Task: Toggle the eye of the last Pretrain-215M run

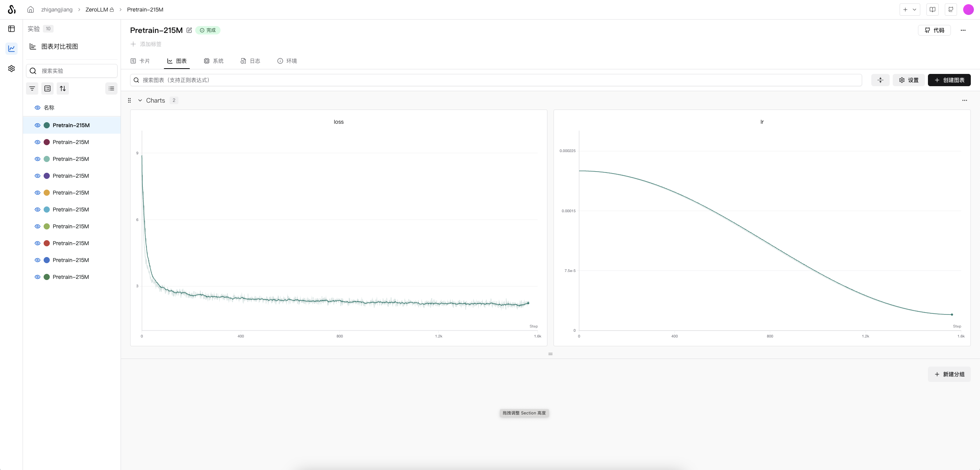Action: pyautogui.click(x=38, y=277)
